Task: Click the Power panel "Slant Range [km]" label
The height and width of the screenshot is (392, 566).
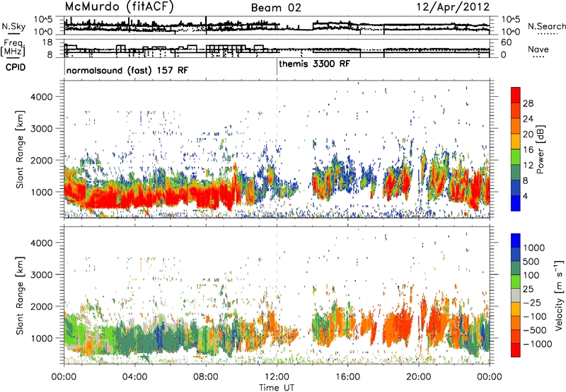Action: [20, 149]
